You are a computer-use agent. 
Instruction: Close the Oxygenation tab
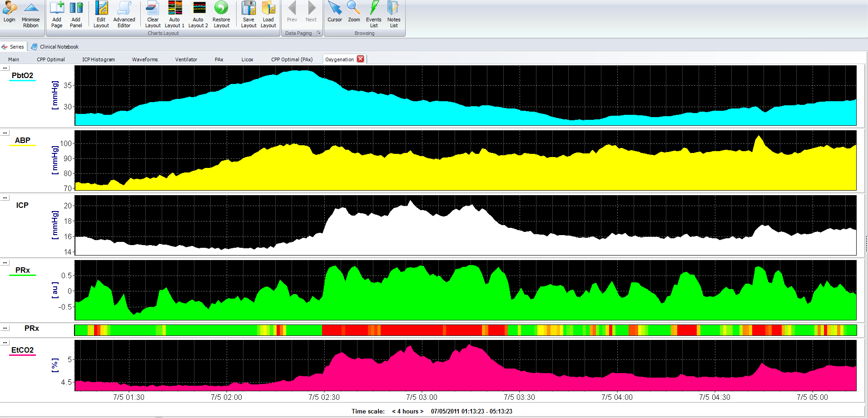click(x=361, y=59)
